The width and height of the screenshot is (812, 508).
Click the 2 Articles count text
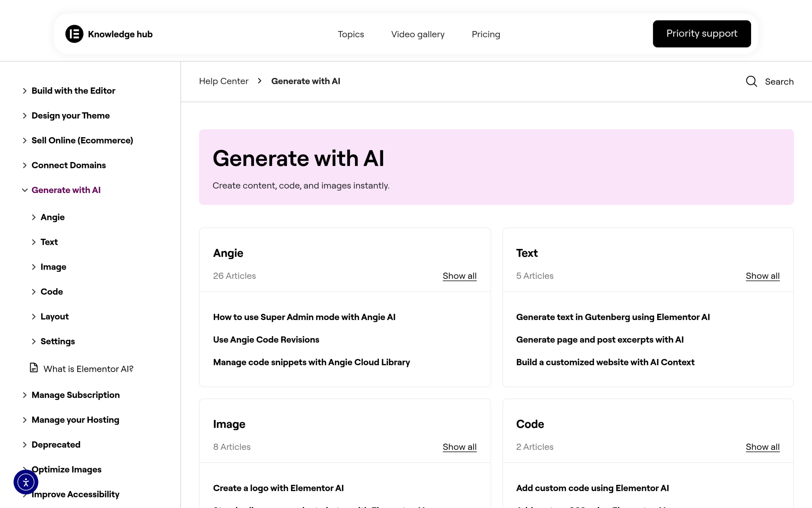point(534,447)
